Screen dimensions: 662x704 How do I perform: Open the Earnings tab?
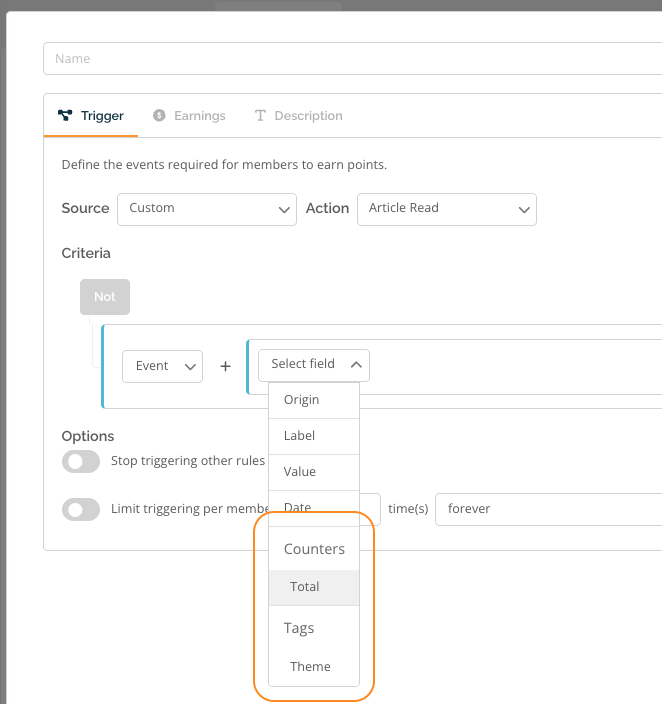[x=189, y=116]
